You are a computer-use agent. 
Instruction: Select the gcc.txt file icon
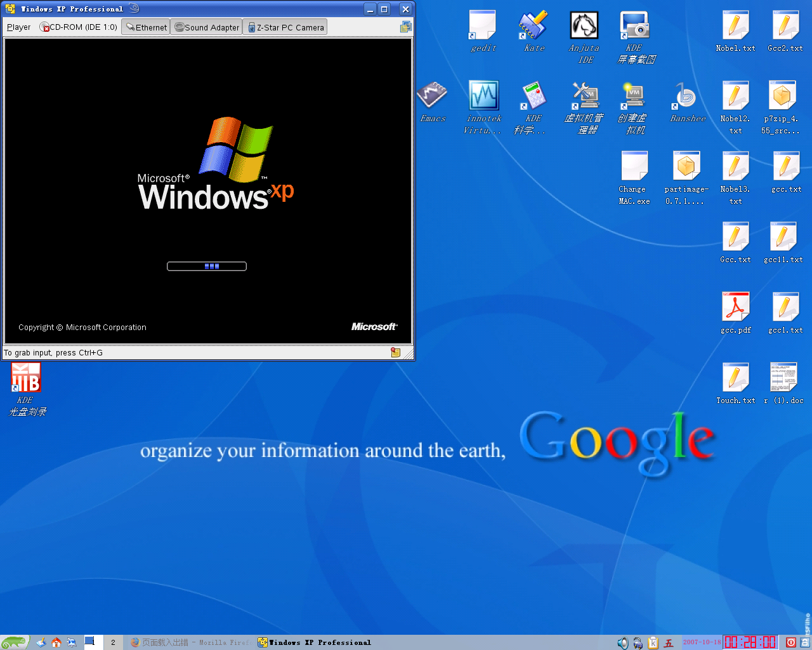[786, 173]
